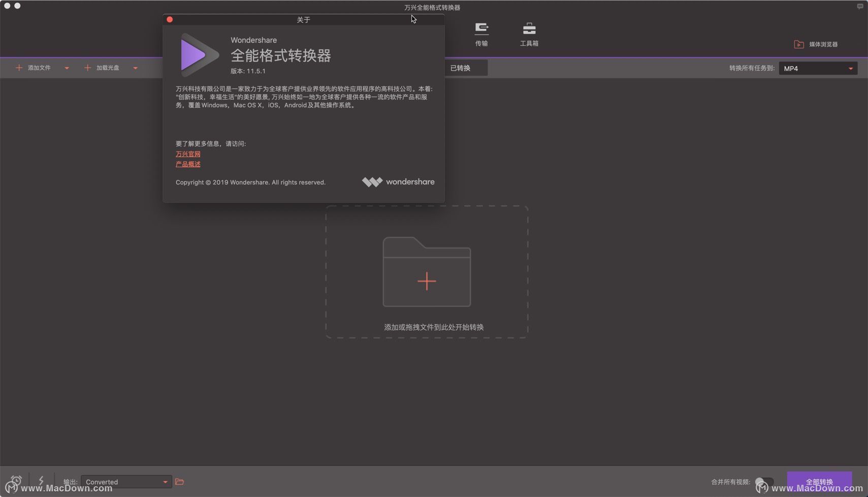This screenshot has height=497, width=868.
Task: Click the 转换所有任务到 label
Action: pos(752,68)
